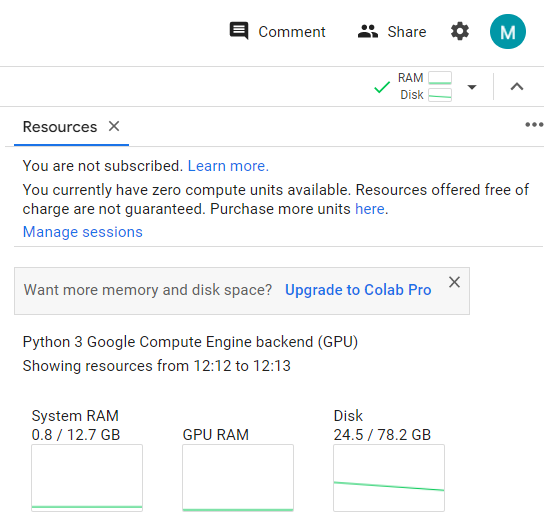Open Manage sessions link
The width and height of the screenshot is (544, 530).
pyautogui.click(x=83, y=232)
